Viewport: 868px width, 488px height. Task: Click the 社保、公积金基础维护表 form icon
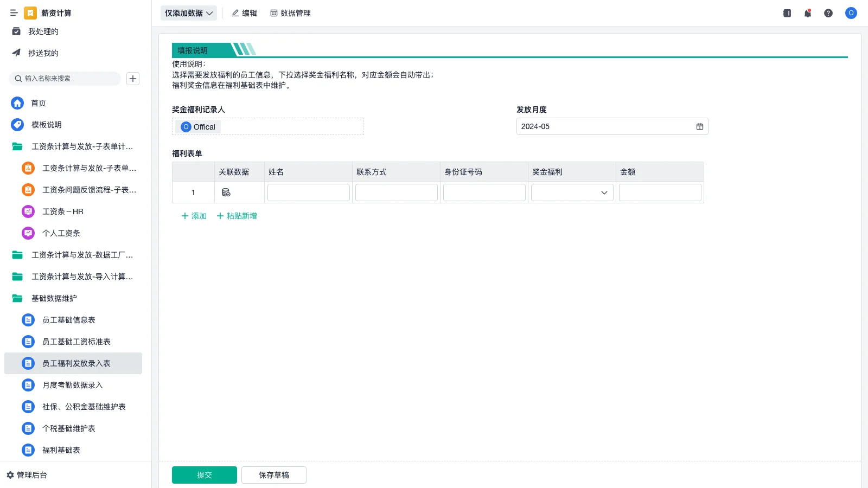click(28, 407)
